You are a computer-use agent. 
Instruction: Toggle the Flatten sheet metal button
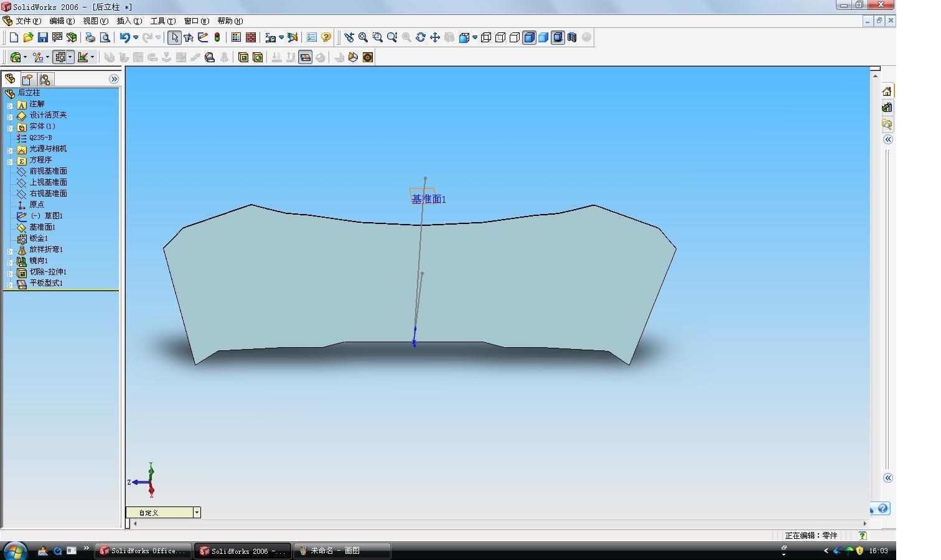(x=306, y=57)
